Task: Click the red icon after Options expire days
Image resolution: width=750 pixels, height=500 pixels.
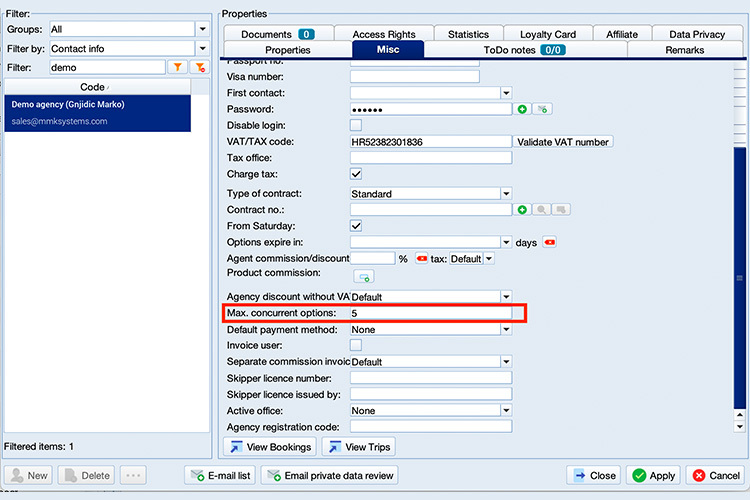Action: [549, 242]
